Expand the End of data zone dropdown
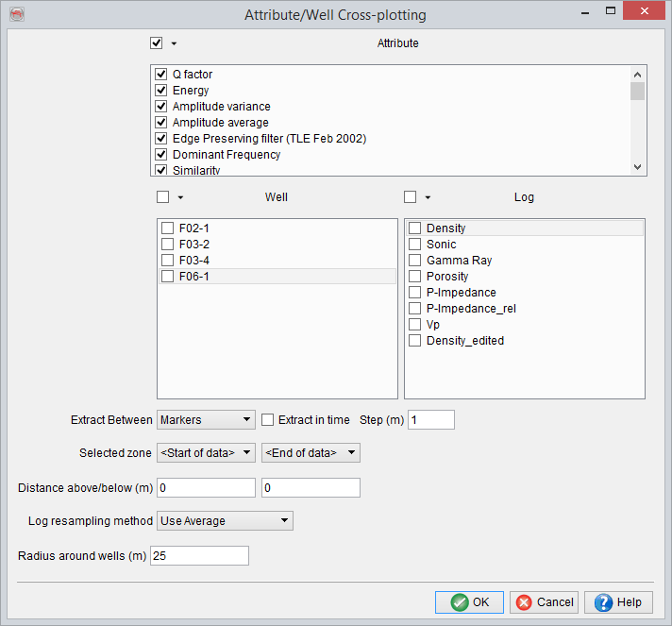The height and width of the screenshot is (626, 672). (311, 453)
